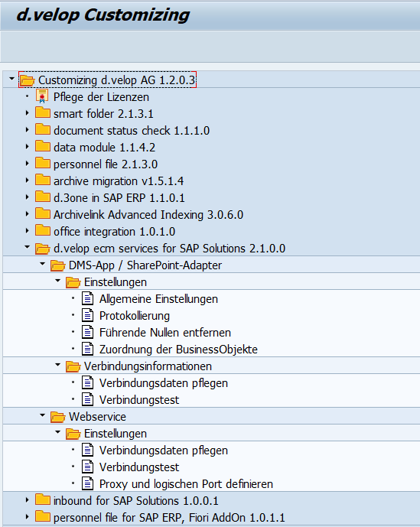The height and width of the screenshot is (527, 420).
Task: Click the document icon for Allgemeine Einstellungen
Action: coord(88,298)
